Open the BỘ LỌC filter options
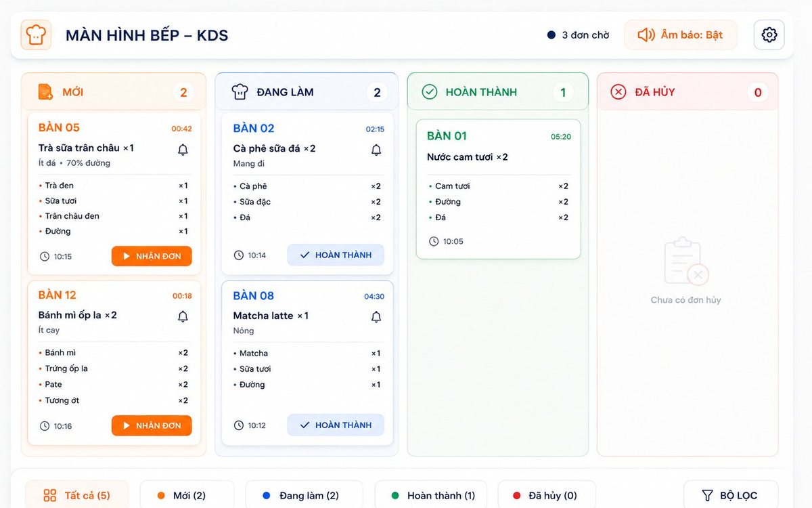 pos(731,495)
